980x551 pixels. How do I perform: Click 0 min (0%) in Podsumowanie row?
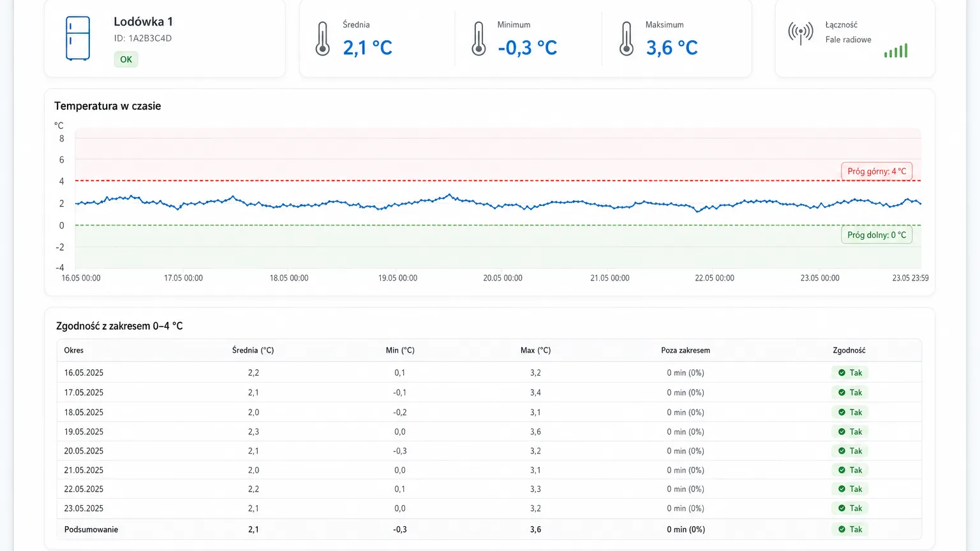click(686, 529)
